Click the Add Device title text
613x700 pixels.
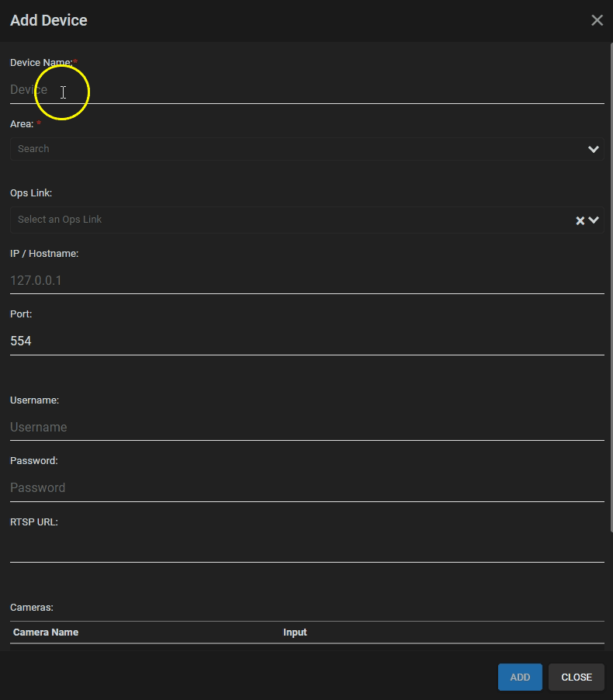pyautogui.click(x=49, y=20)
